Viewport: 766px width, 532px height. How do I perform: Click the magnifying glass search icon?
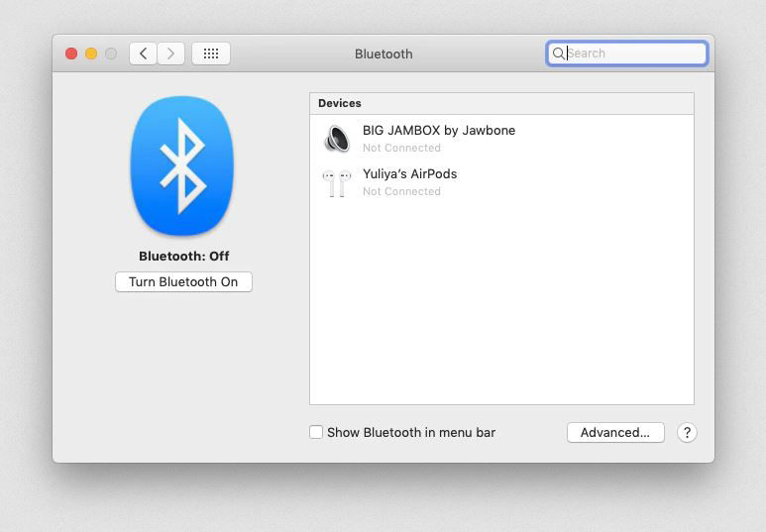558,53
